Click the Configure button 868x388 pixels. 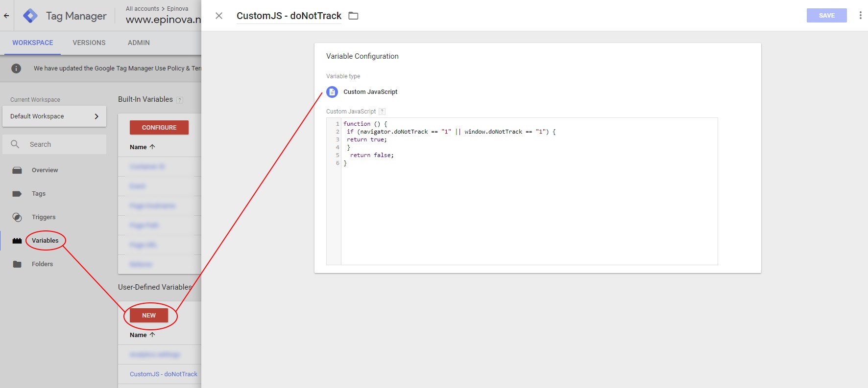pyautogui.click(x=159, y=127)
